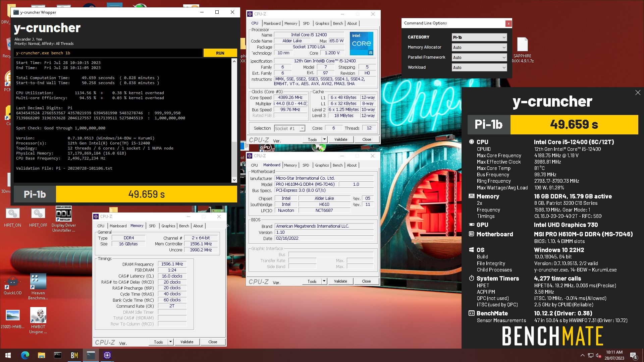The width and height of the screenshot is (644, 362).
Task: Open the HPET_ON desktop icon
Action: tap(13, 217)
